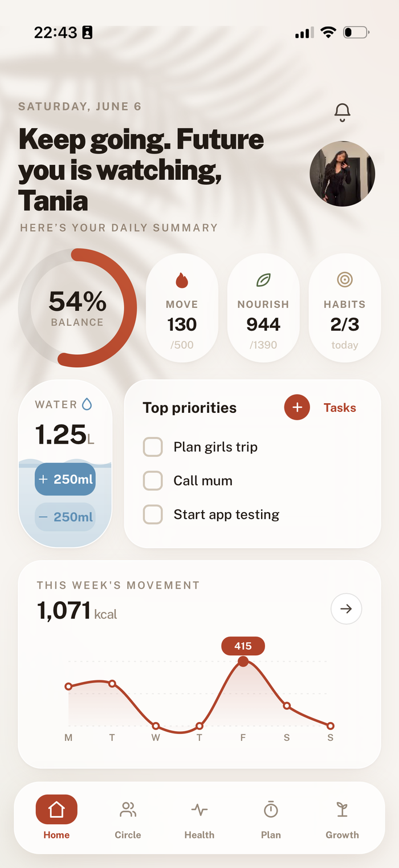Open Tania's profile photo
This screenshot has height=868, width=399.
342,174
